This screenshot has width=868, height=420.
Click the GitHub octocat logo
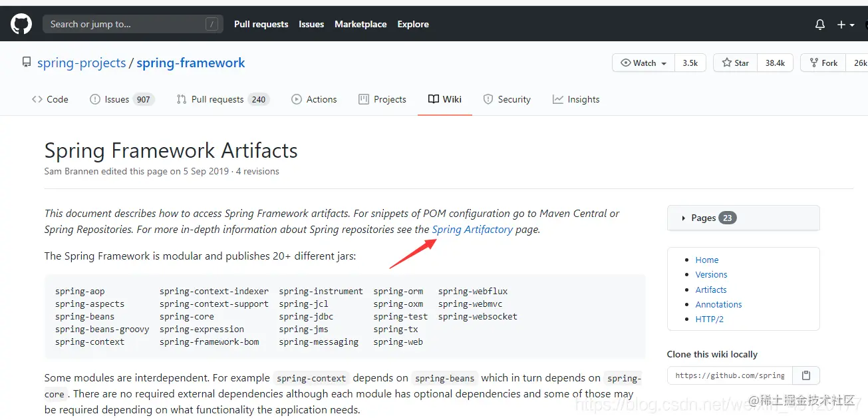[x=21, y=25]
